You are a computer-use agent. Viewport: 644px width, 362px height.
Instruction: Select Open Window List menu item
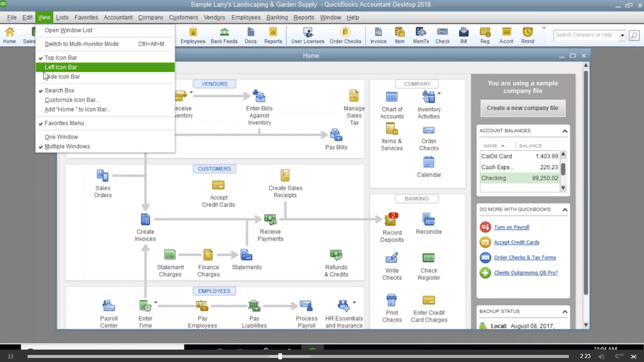[x=68, y=30]
